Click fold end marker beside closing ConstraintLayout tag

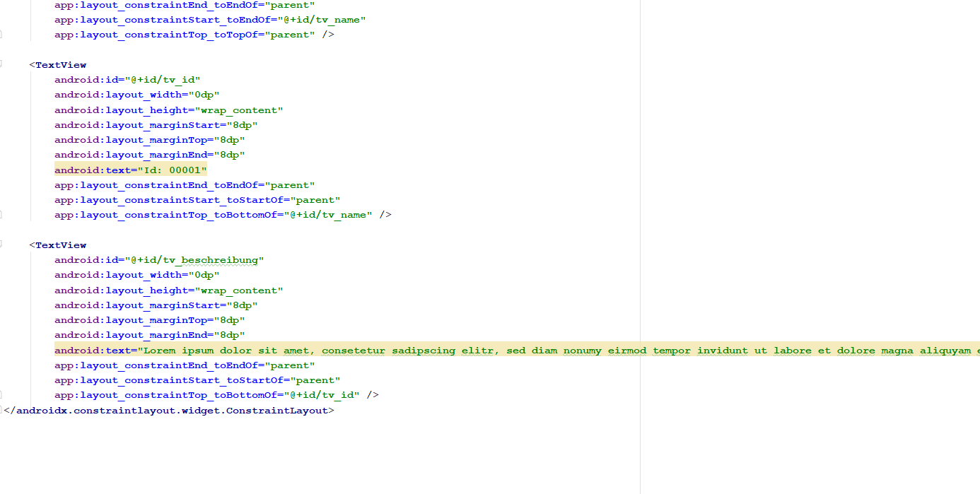click(x=1, y=411)
